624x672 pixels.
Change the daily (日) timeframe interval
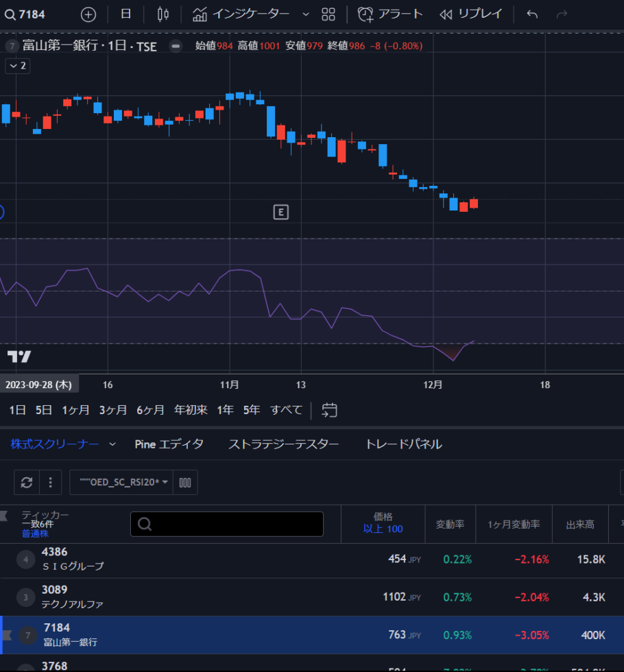click(125, 14)
